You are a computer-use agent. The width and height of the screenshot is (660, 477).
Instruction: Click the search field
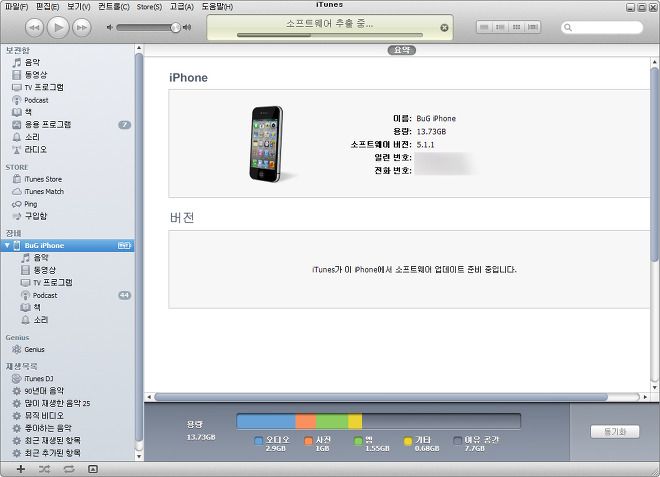(602, 27)
